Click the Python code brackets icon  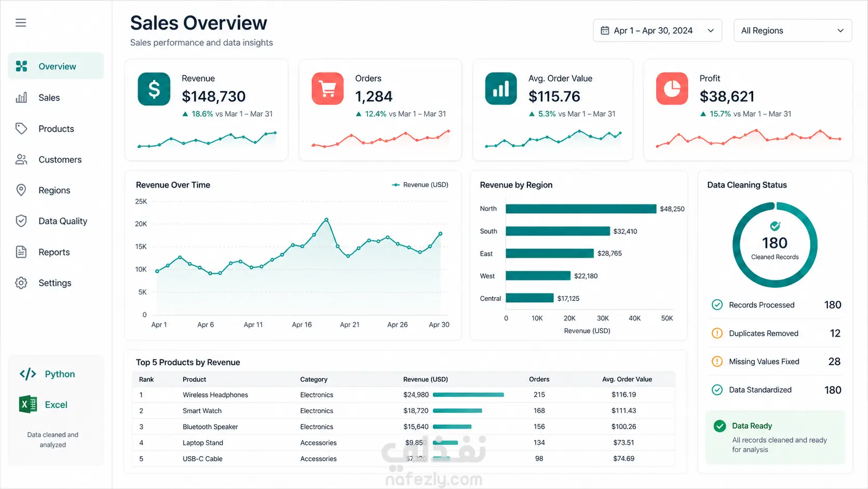(28, 374)
